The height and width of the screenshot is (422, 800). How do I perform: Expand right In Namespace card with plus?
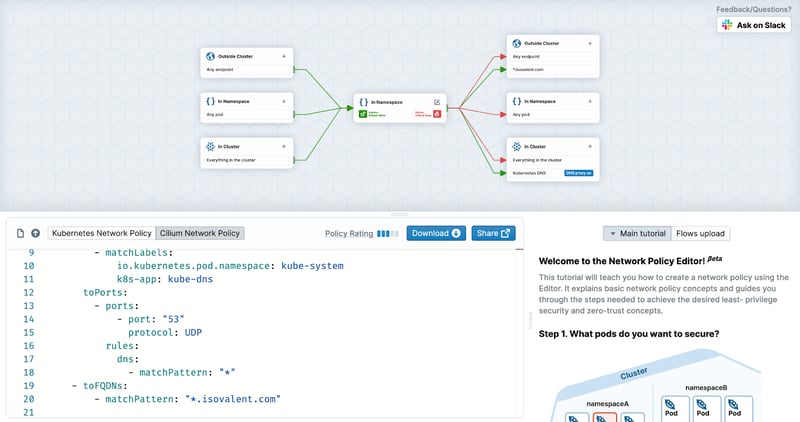[x=590, y=102]
